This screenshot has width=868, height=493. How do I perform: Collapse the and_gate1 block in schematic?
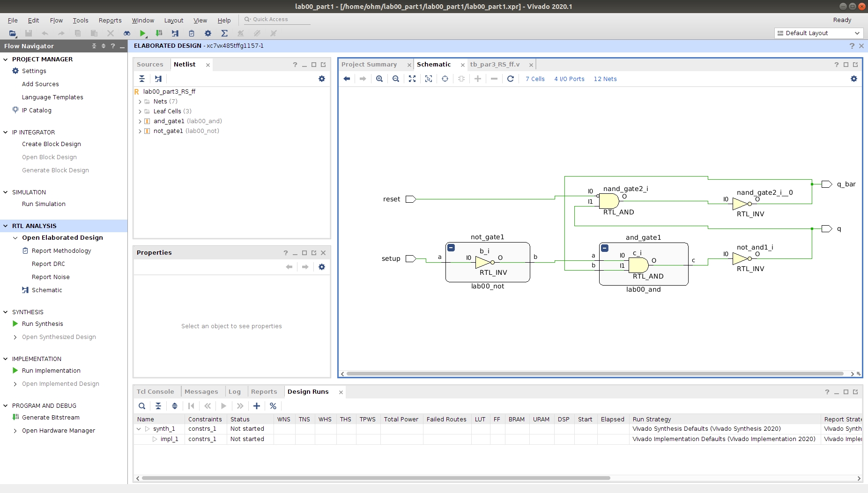point(605,248)
